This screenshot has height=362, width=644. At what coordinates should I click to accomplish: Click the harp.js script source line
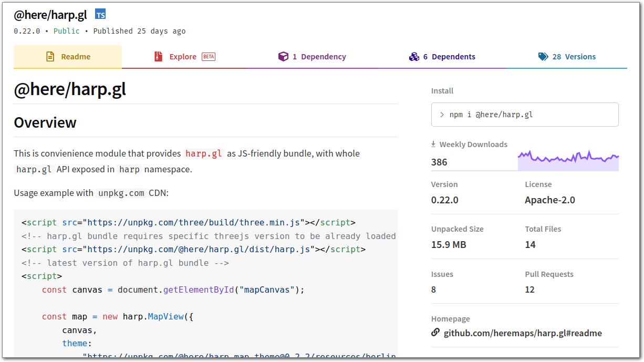193,249
